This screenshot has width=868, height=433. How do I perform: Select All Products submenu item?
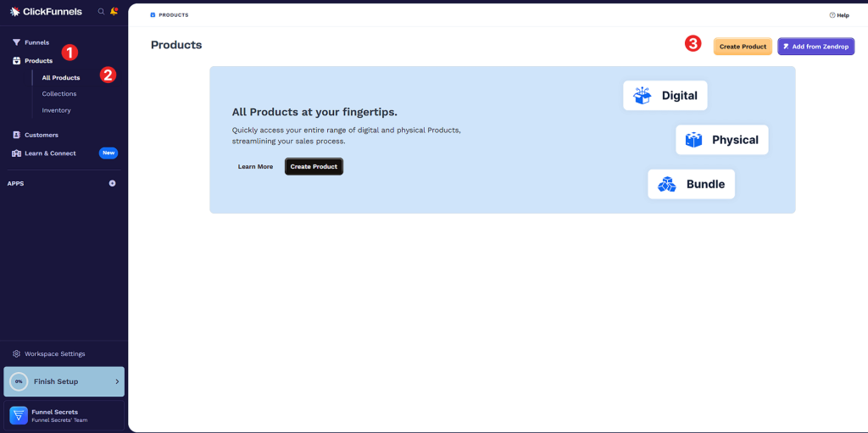pos(61,77)
